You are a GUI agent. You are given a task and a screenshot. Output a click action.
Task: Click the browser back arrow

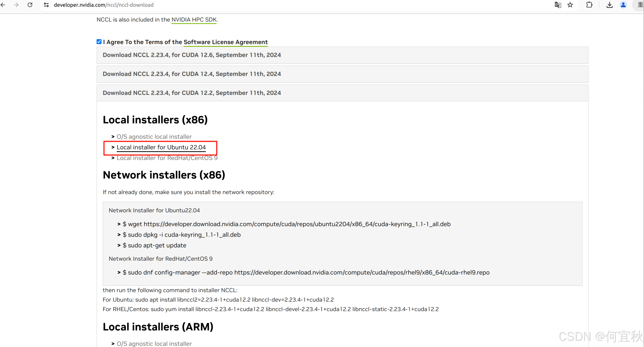(3, 5)
